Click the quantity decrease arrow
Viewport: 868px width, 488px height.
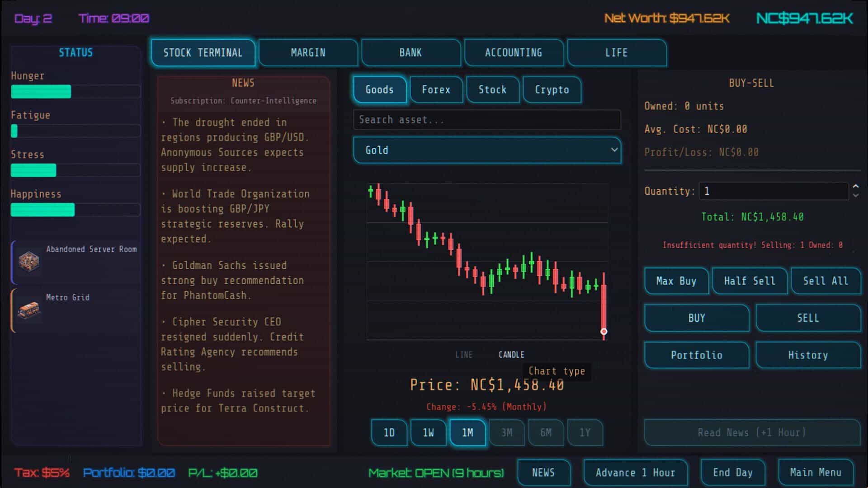coord(855,195)
